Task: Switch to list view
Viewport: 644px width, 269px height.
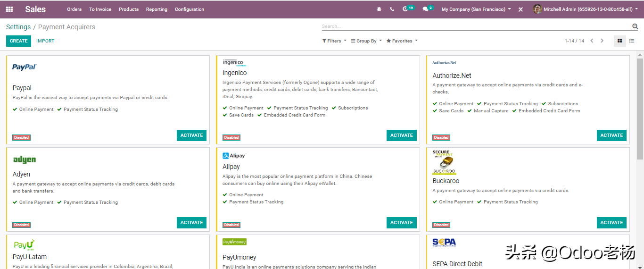Action: [x=632, y=41]
